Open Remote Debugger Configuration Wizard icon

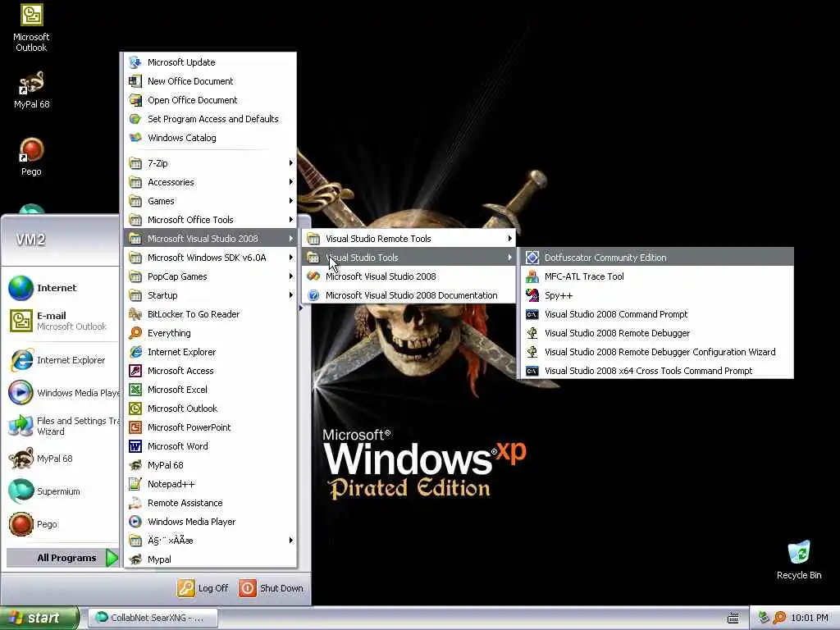point(532,352)
